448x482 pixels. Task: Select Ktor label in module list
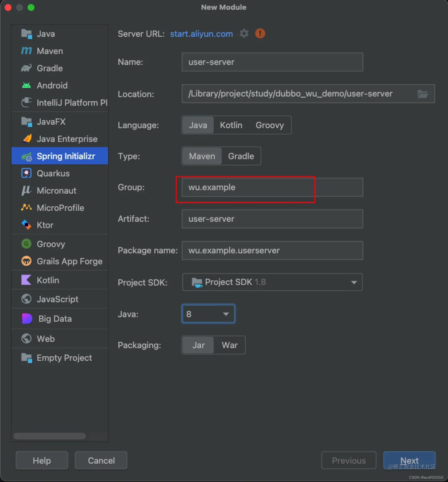point(45,225)
